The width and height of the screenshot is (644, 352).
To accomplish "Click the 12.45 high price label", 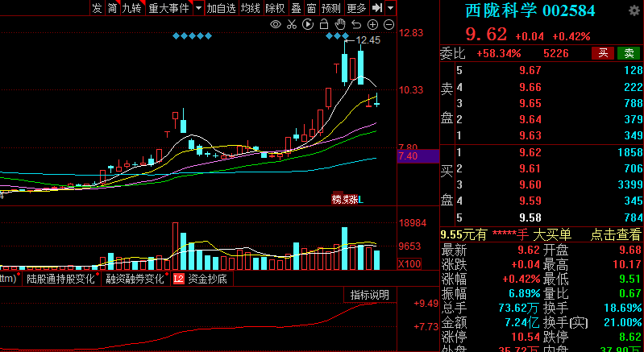I will point(368,39).
